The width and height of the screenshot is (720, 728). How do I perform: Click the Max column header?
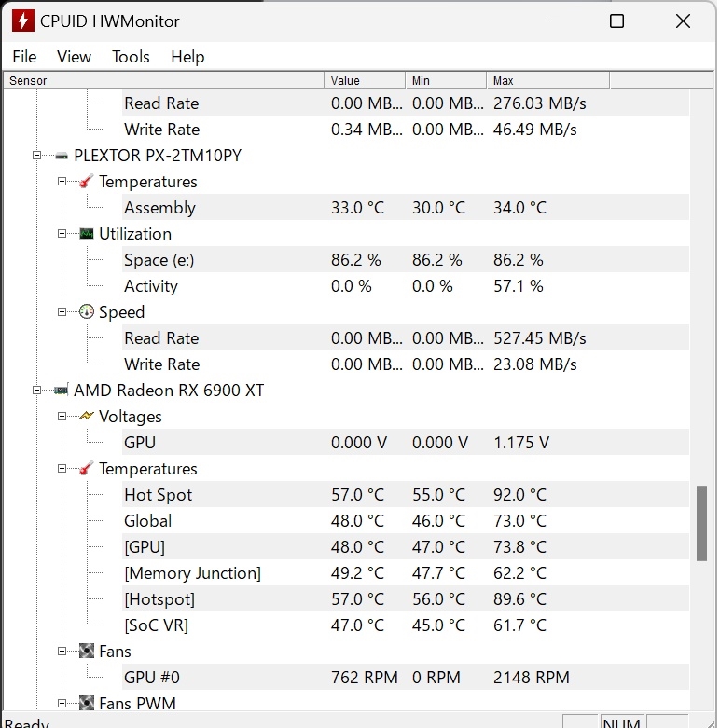point(547,81)
